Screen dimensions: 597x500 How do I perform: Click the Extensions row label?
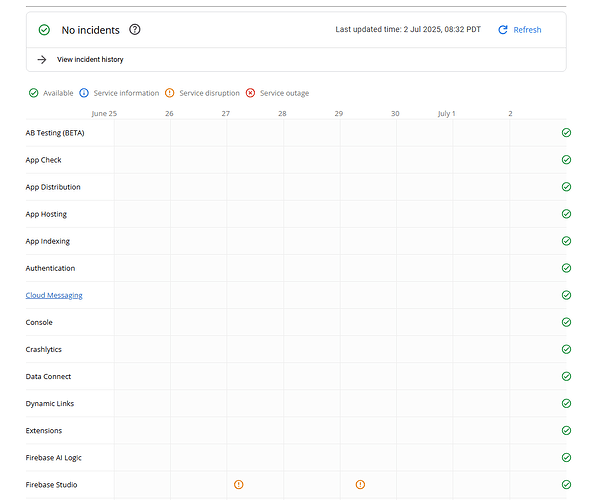(x=44, y=430)
